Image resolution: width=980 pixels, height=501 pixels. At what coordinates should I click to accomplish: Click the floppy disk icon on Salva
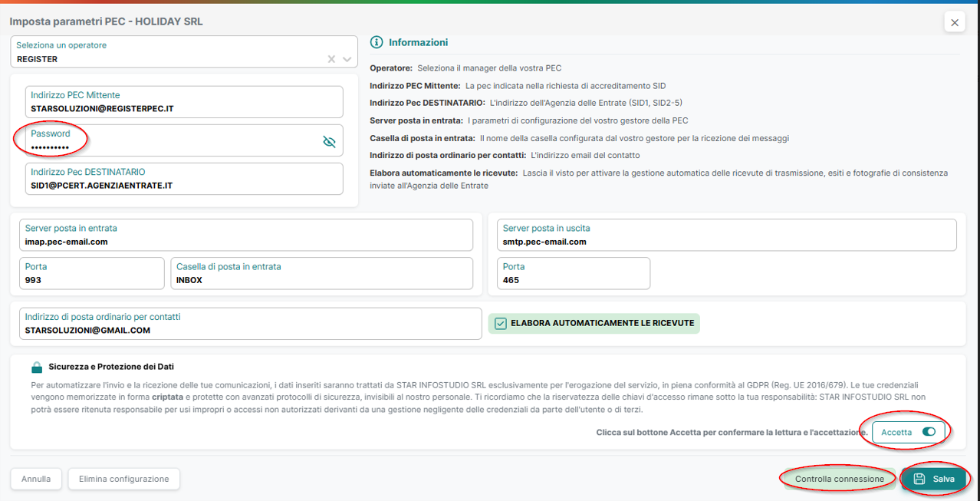pyautogui.click(x=919, y=479)
